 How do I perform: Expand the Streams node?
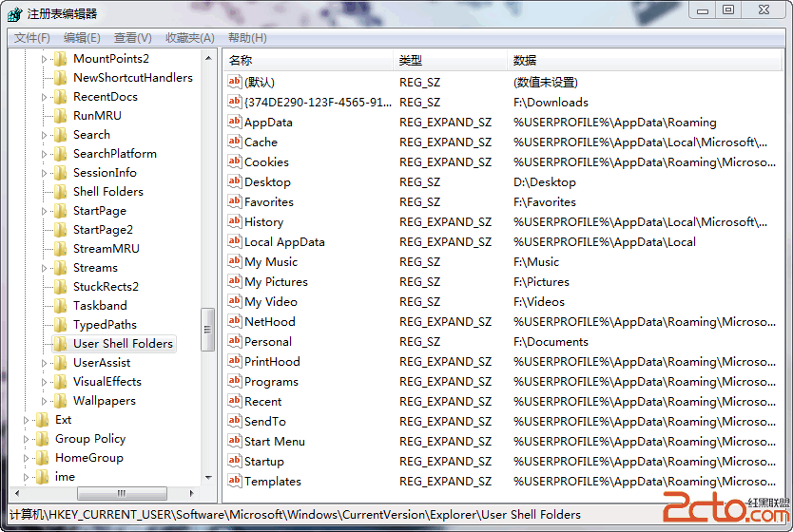pyautogui.click(x=44, y=268)
